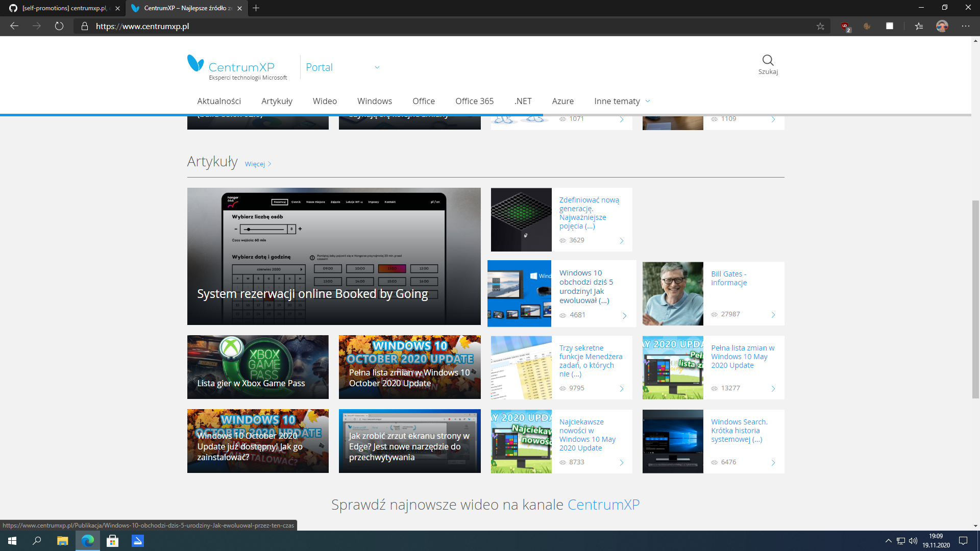Open uBlock Origin extension icon
This screenshot has width=980, height=551.
click(x=845, y=26)
